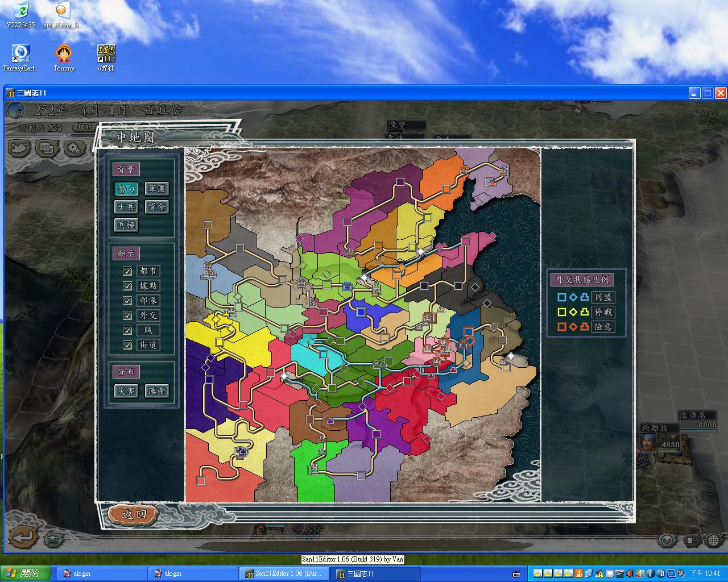The height and width of the screenshot is (582, 728).
Task: Click the round season indicator beside the date
Action: (17, 111)
